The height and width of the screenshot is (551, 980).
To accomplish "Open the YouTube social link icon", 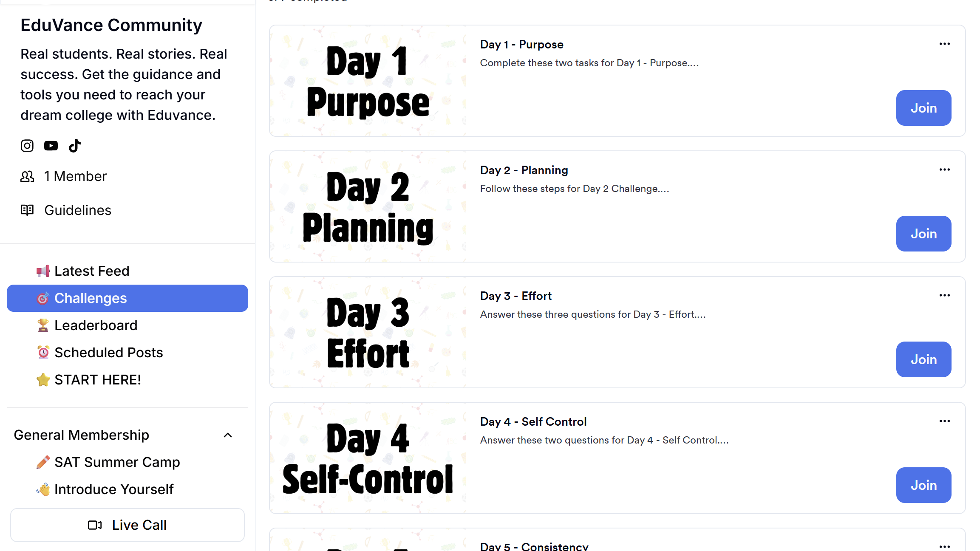I will (51, 146).
